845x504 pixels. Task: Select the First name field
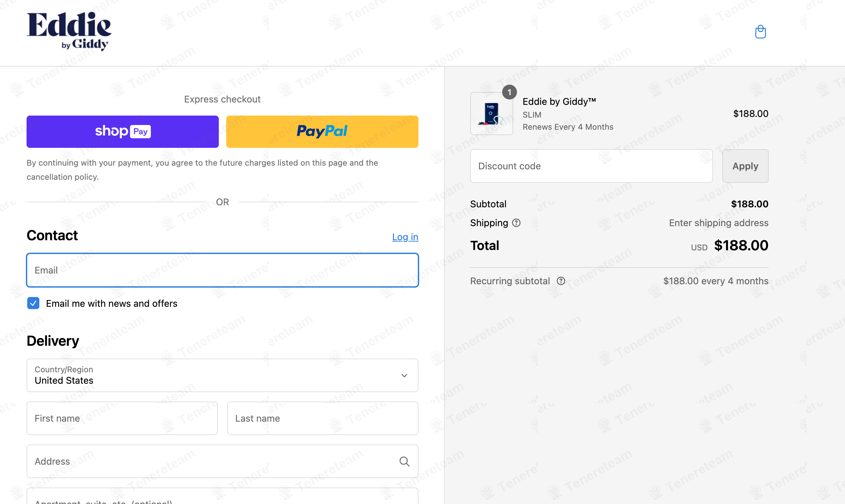pos(122,418)
